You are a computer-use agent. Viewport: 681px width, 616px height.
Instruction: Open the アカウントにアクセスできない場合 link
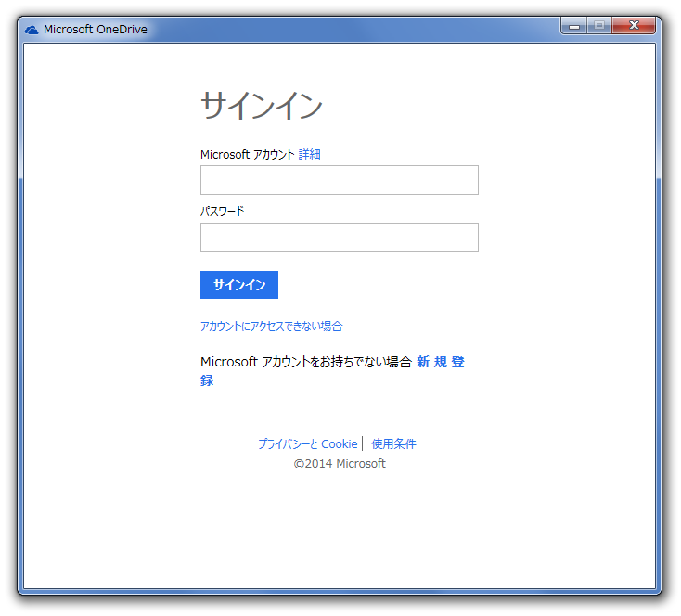(x=272, y=327)
